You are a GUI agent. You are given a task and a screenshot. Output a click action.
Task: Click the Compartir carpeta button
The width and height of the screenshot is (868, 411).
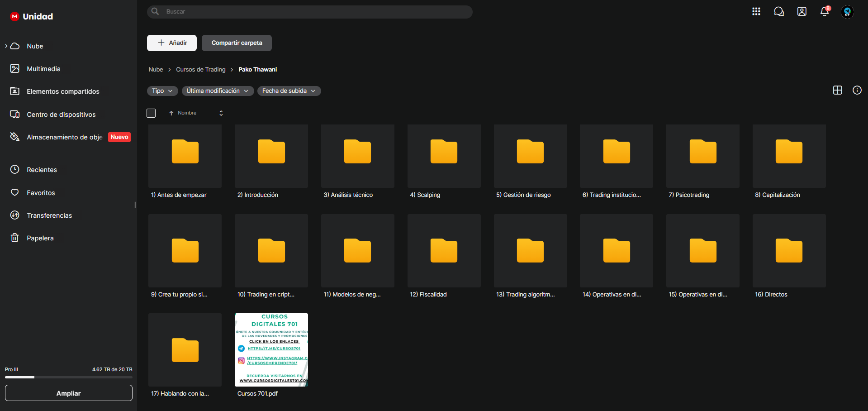tap(237, 43)
